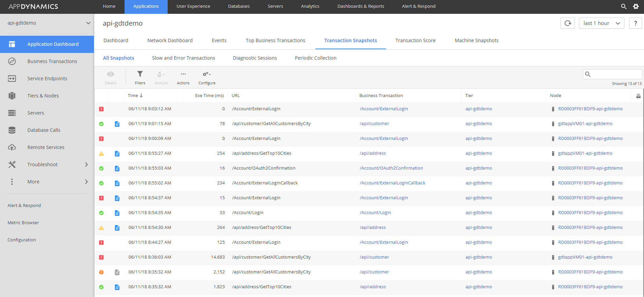
Task: Switch to Machine Snapshots tab
Action: pyautogui.click(x=477, y=40)
